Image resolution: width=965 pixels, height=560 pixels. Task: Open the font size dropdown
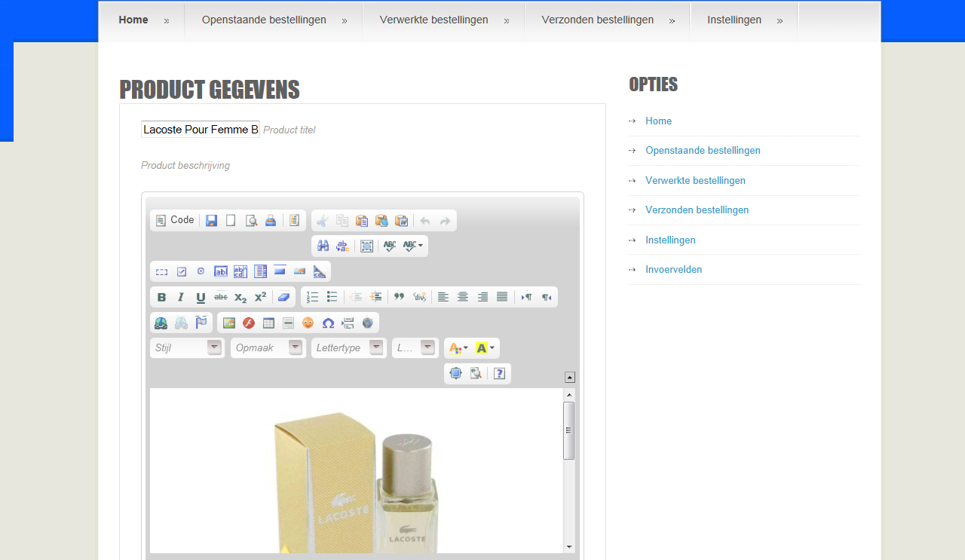click(415, 347)
